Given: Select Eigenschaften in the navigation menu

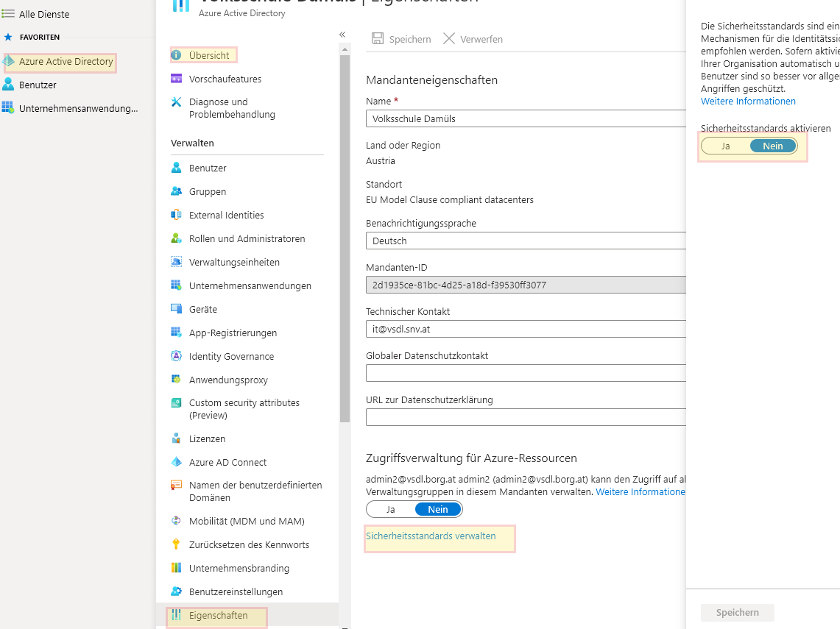Looking at the screenshot, I should tap(218, 615).
